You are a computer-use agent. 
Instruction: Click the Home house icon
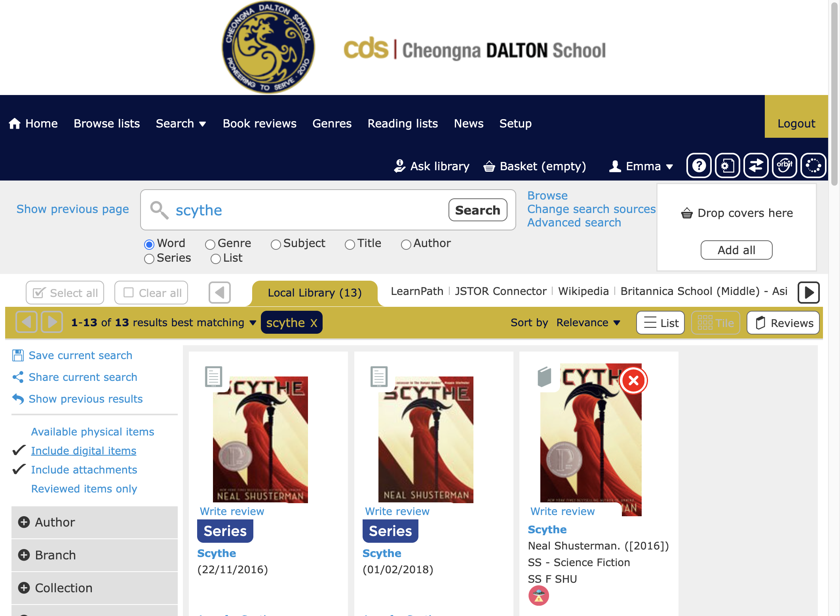(15, 124)
